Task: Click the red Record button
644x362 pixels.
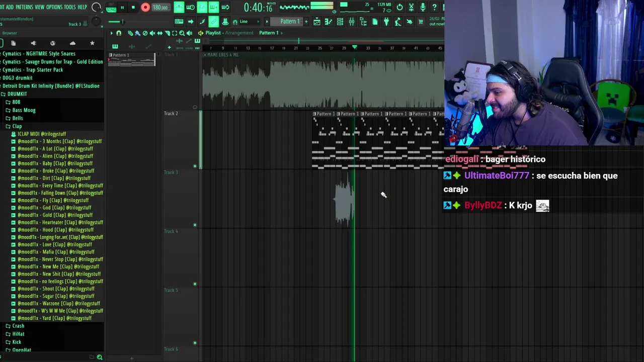Action: pyautogui.click(x=145, y=7)
